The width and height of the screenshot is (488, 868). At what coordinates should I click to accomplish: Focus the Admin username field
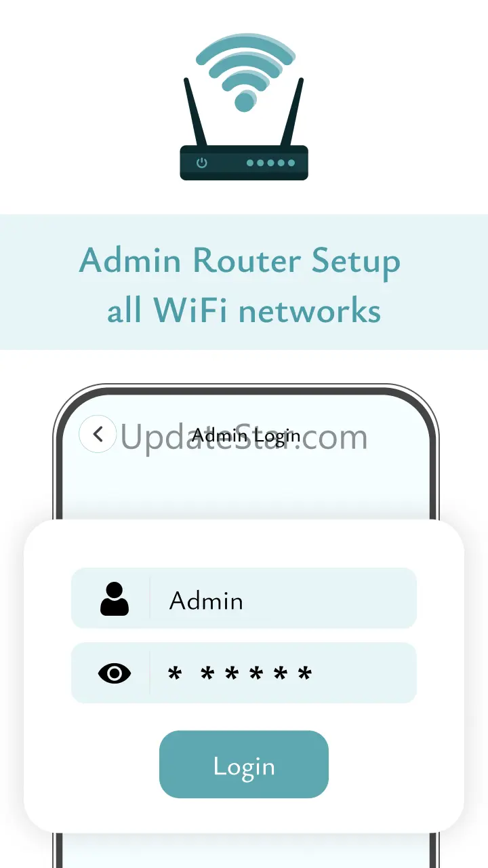tap(244, 598)
